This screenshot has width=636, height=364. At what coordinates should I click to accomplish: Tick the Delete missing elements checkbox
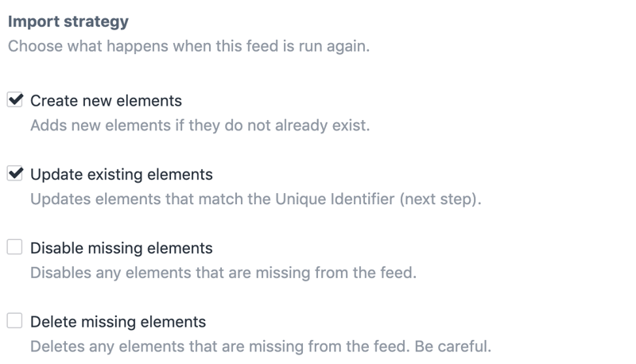tap(15, 321)
